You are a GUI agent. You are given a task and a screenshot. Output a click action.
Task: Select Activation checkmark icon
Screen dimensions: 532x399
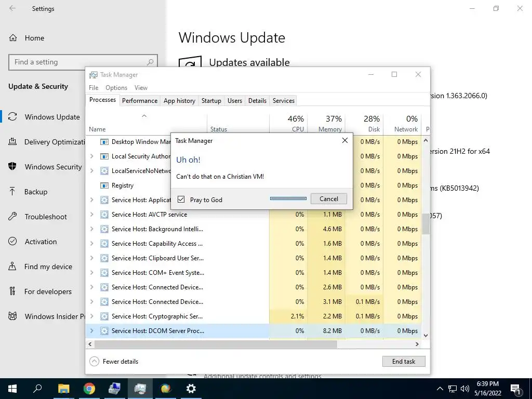(x=12, y=241)
